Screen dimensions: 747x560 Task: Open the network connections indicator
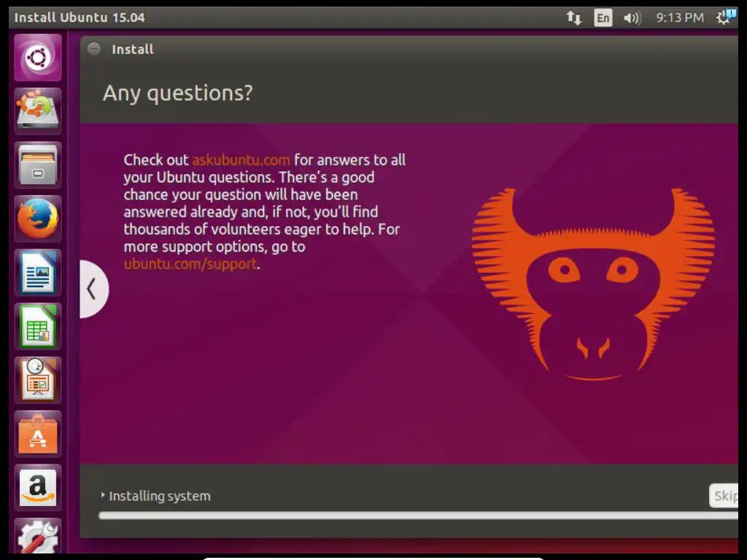573,18
